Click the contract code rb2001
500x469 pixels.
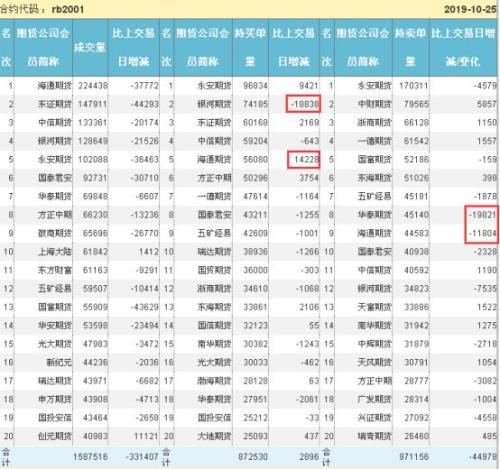[x=68, y=9]
